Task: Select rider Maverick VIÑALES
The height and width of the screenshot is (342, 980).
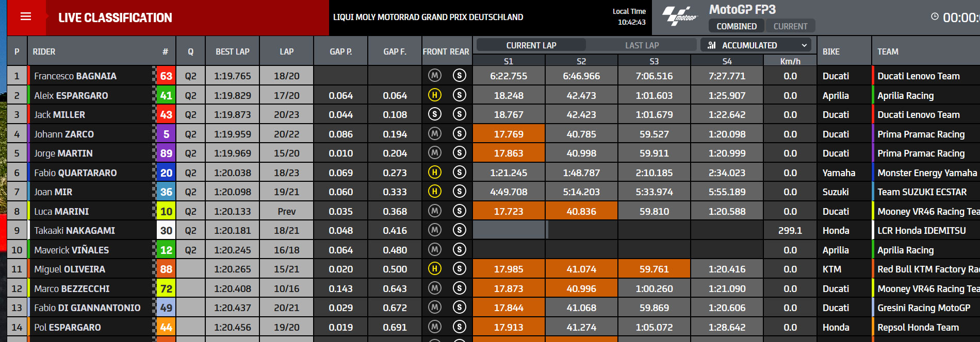Action: (72, 250)
